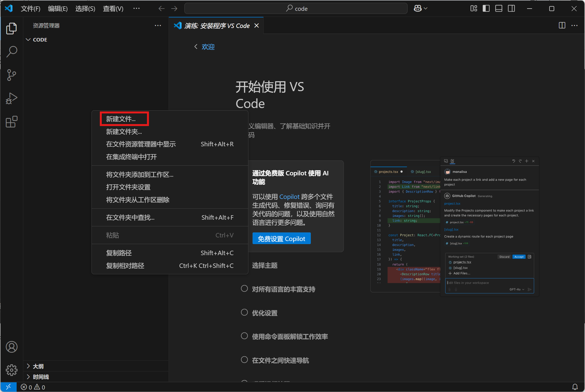Image resolution: width=585 pixels, height=392 pixels.
Task: Open the Search view in activity bar
Action: coord(11,52)
